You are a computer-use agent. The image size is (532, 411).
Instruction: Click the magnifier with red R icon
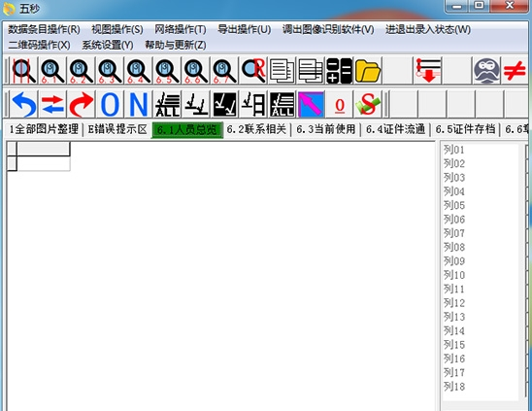(x=253, y=71)
